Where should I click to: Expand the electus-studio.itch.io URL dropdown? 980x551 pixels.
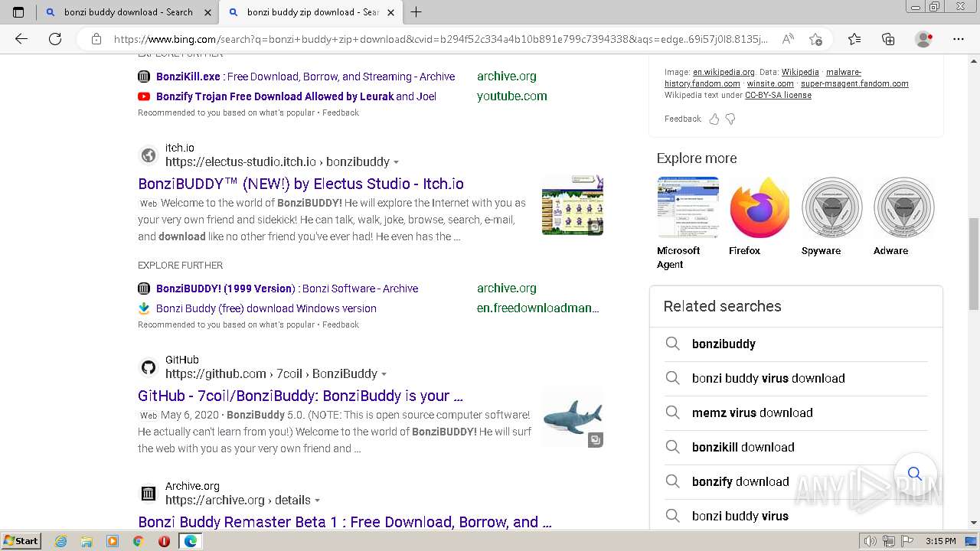tap(396, 162)
